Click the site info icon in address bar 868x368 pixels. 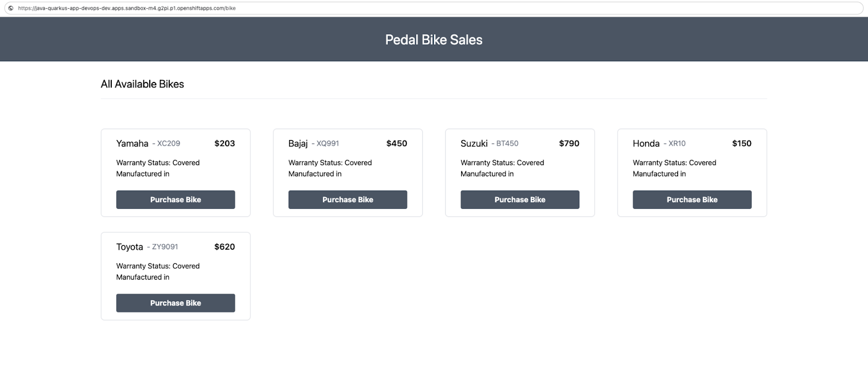10,8
